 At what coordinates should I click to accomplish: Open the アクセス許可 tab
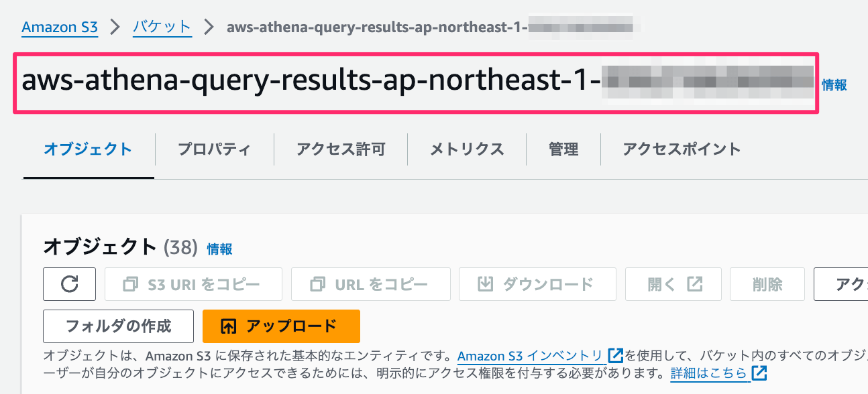(x=340, y=149)
